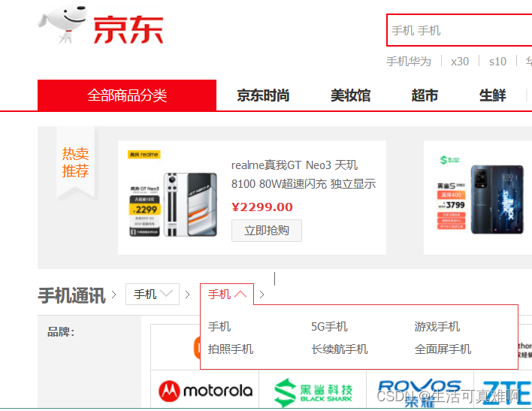Open the Black Shark 5 phone image
The height and width of the screenshot is (411, 532).
click(480, 198)
